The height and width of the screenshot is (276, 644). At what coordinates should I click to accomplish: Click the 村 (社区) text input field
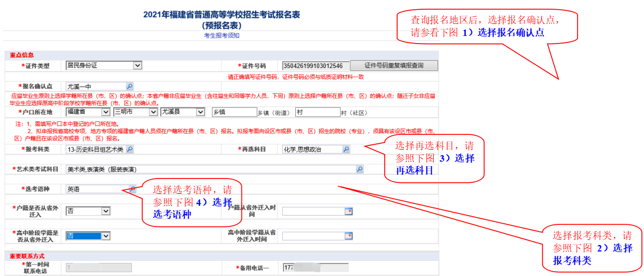[317, 112]
